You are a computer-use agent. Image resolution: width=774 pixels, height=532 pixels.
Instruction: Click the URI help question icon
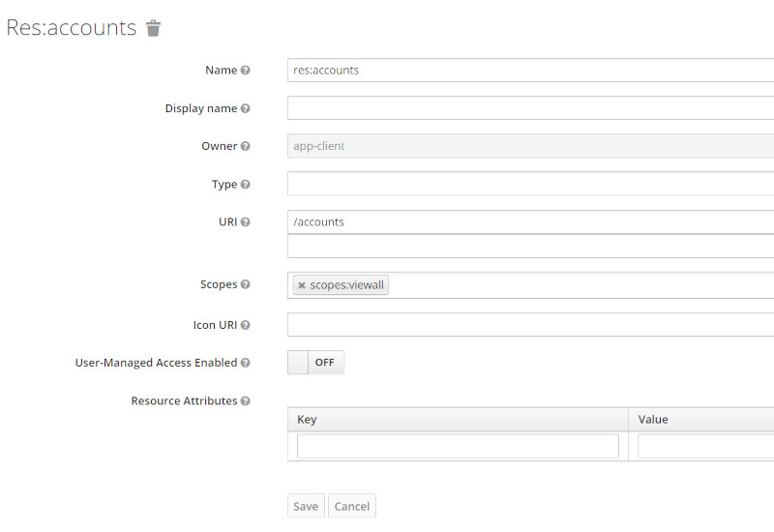[246, 222]
